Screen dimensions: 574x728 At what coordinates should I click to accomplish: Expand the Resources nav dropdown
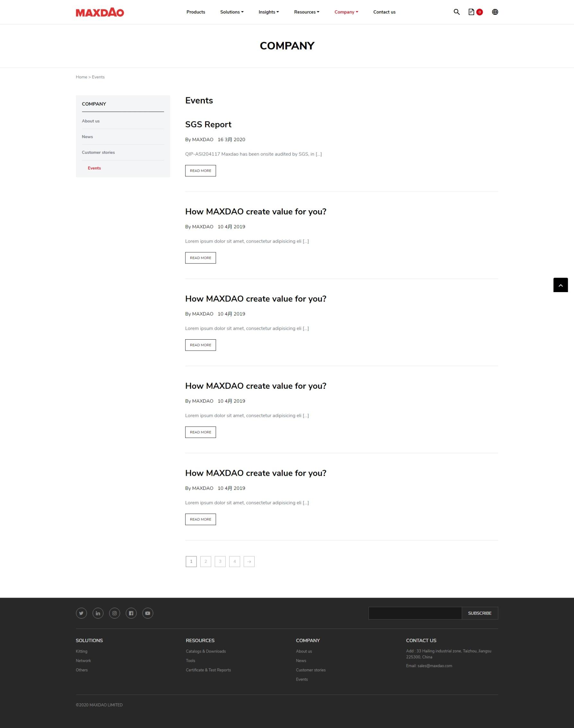(307, 12)
